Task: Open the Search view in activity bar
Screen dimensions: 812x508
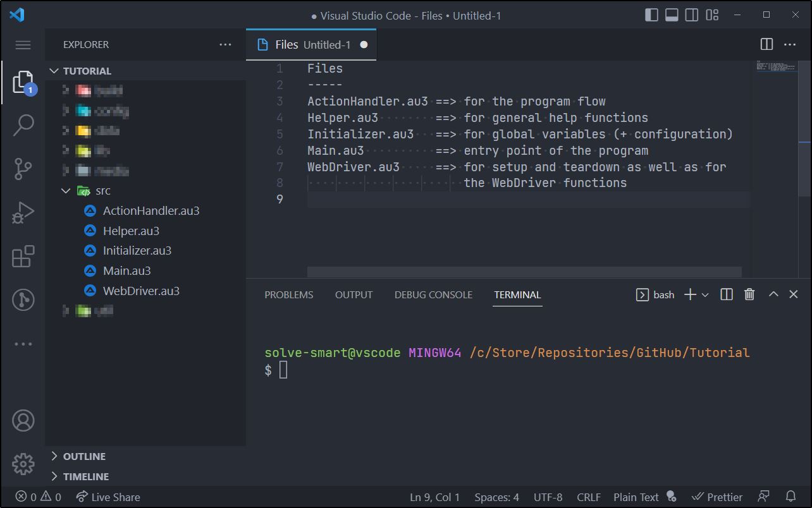Action: tap(23, 125)
